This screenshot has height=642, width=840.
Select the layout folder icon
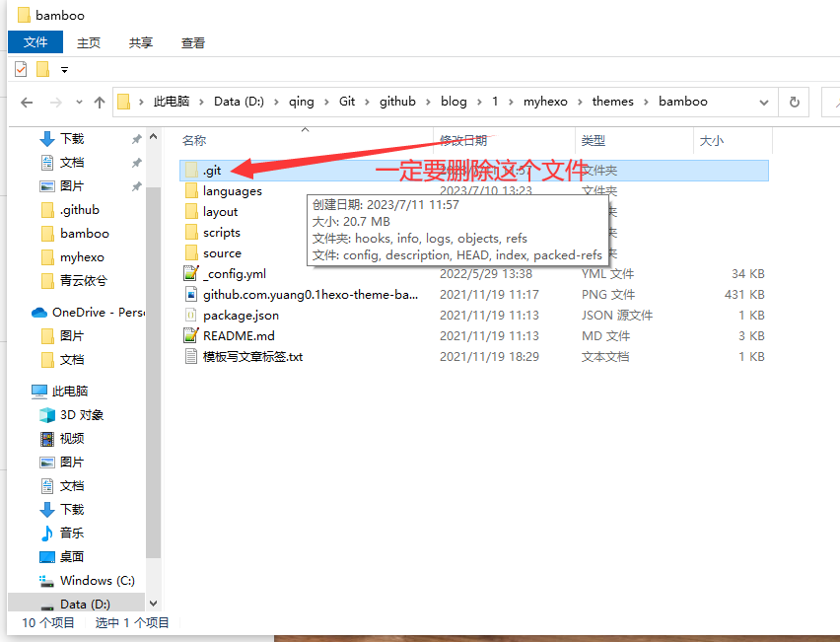click(191, 212)
